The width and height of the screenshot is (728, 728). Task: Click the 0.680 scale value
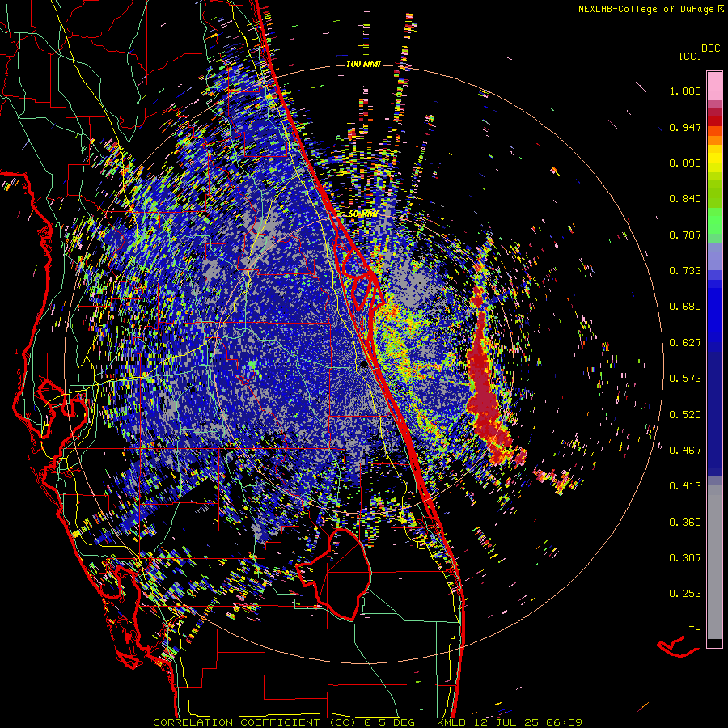point(685,307)
